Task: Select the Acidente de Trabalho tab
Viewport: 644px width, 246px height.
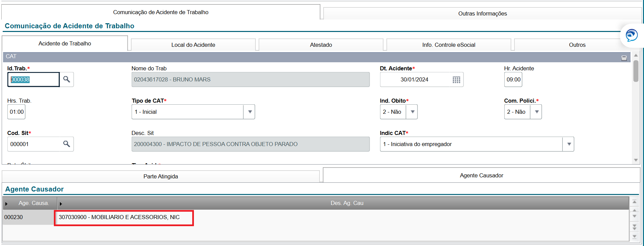Action: pos(65,43)
